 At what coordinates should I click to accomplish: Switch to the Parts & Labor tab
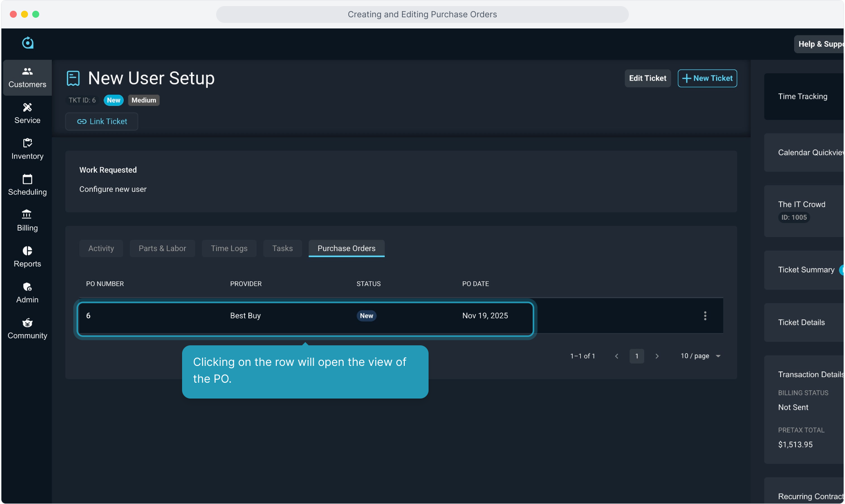[x=162, y=248]
